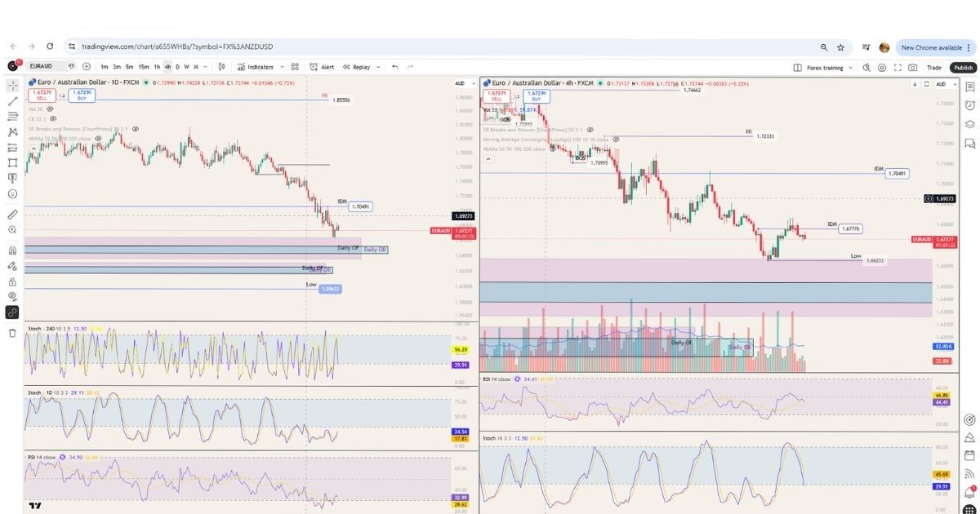The width and height of the screenshot is (980, 514).
Task: Open the Forex training layout dropdown
Action: click(825, 67)
